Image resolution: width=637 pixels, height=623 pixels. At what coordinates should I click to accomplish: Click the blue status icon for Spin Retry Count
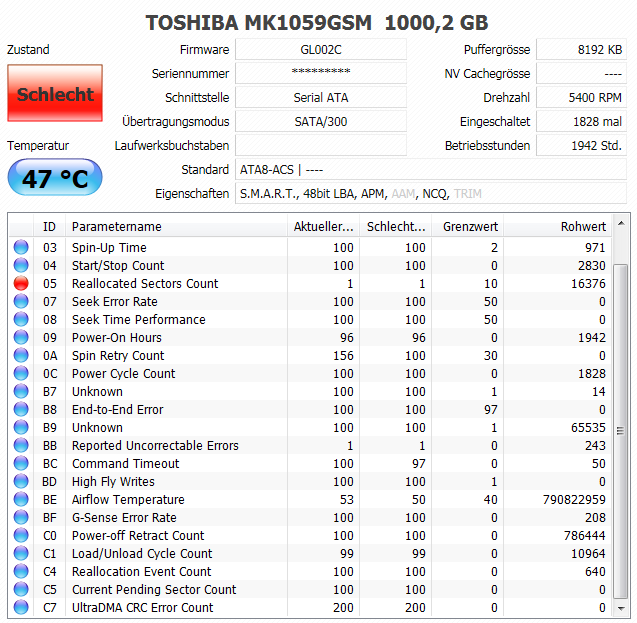(21, 355)
